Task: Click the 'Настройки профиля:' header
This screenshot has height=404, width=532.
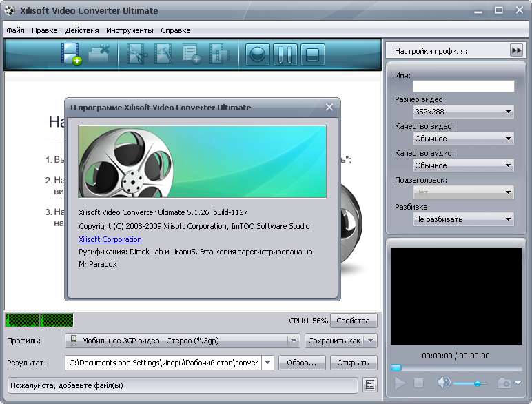Action: (x=431, y=51)
